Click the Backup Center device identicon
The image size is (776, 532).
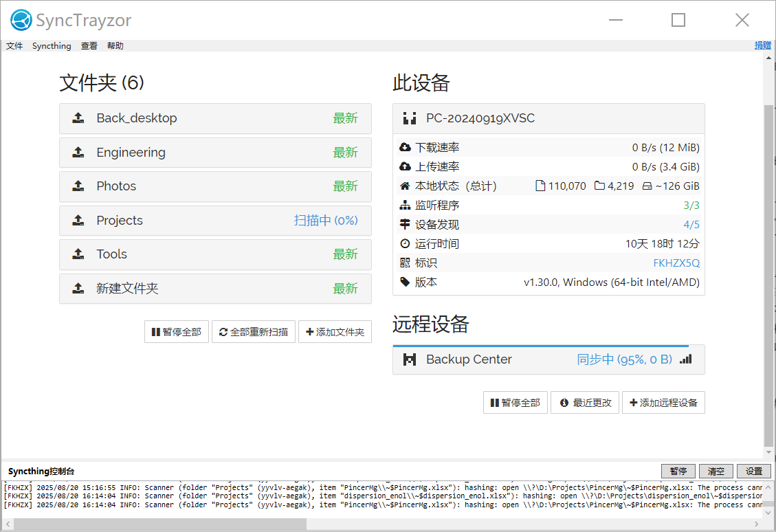410,359
